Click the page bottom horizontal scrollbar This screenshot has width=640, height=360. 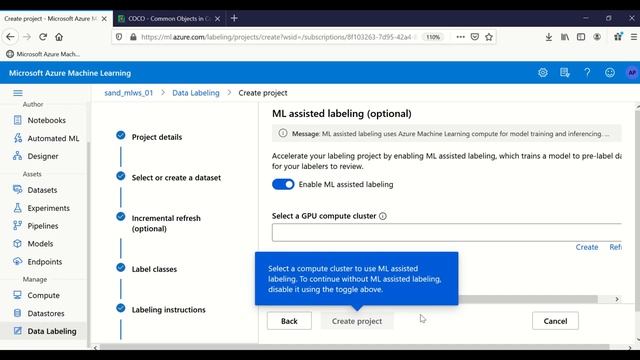pos(354,347)
